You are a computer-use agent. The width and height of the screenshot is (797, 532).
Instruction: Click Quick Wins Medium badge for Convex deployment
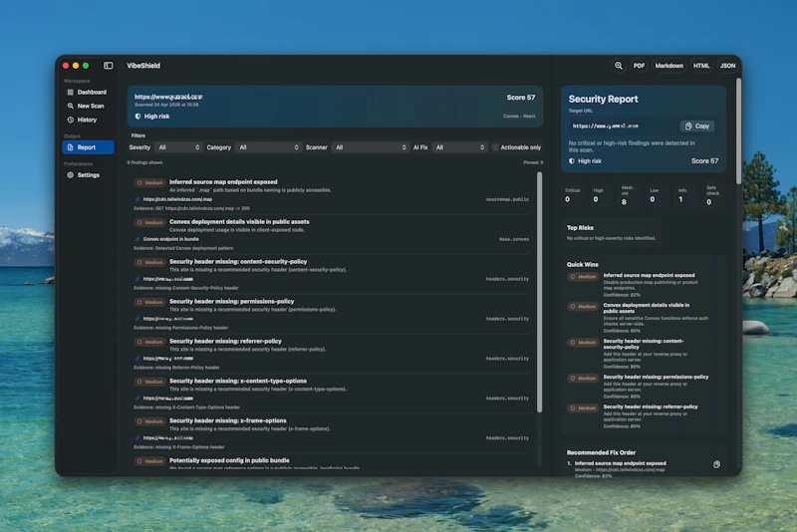click(x=583, y=307)
